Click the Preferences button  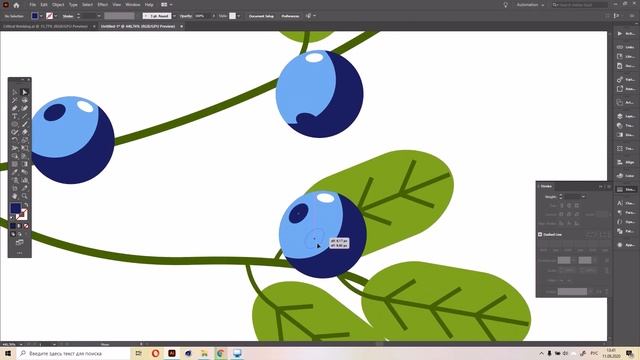[x=290, y=16]
